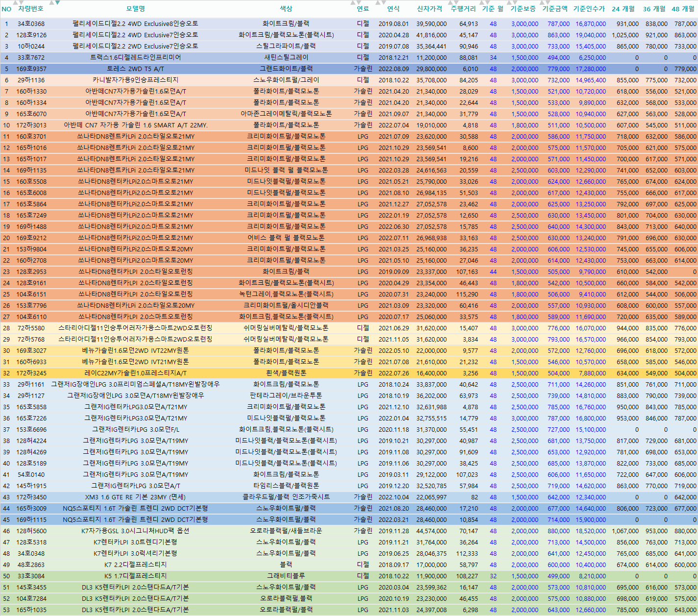The width and height of the screenshot is (698, 616).
Task: Select plate number 153하9804
Action: (31, 249)
